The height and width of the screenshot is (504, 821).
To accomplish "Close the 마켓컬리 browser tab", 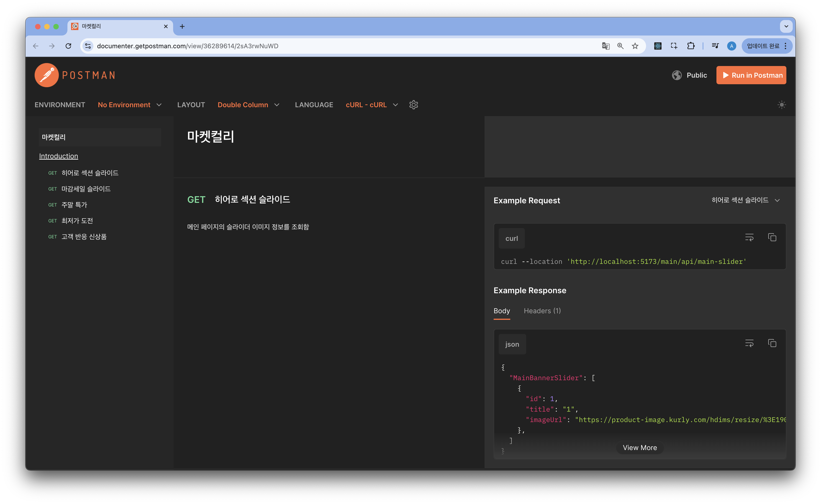I will [166, 26].
